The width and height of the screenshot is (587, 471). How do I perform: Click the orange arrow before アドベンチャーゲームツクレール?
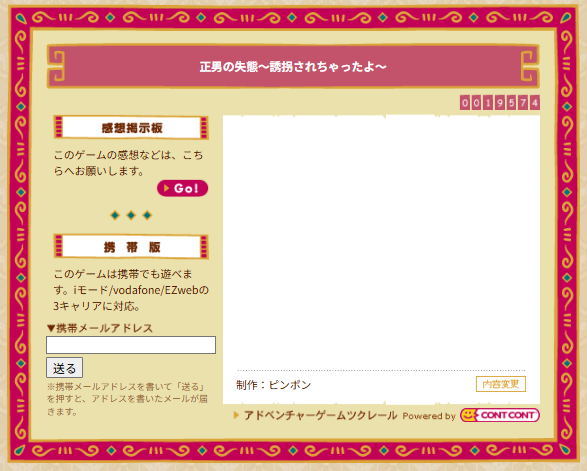pos(236,415)
